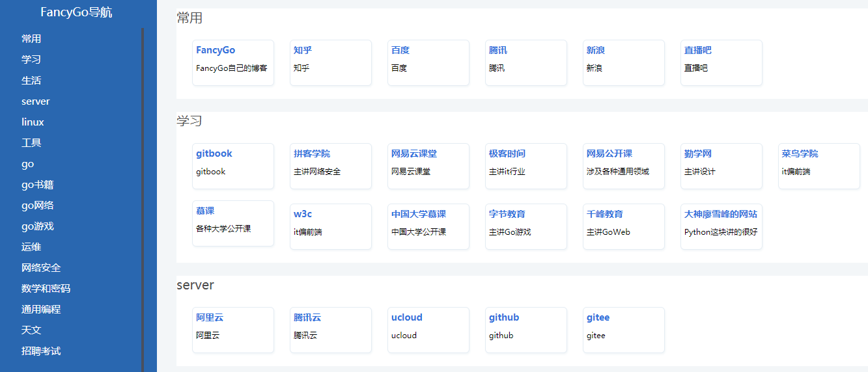The height and width of the screenshot is (372, 868).
Task: Visit the 网易云课堂 card
Action: point(428,166)
